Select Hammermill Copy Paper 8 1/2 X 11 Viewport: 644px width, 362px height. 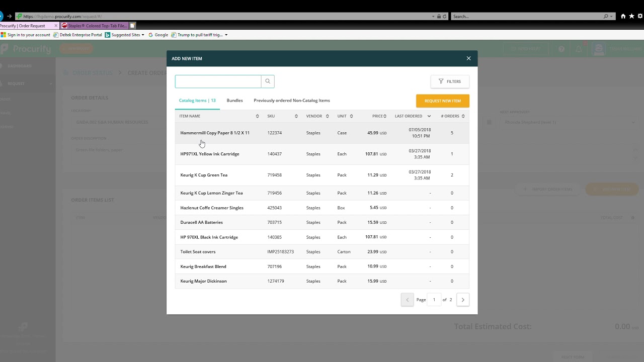pyautogui.click(x=215, y=133)
